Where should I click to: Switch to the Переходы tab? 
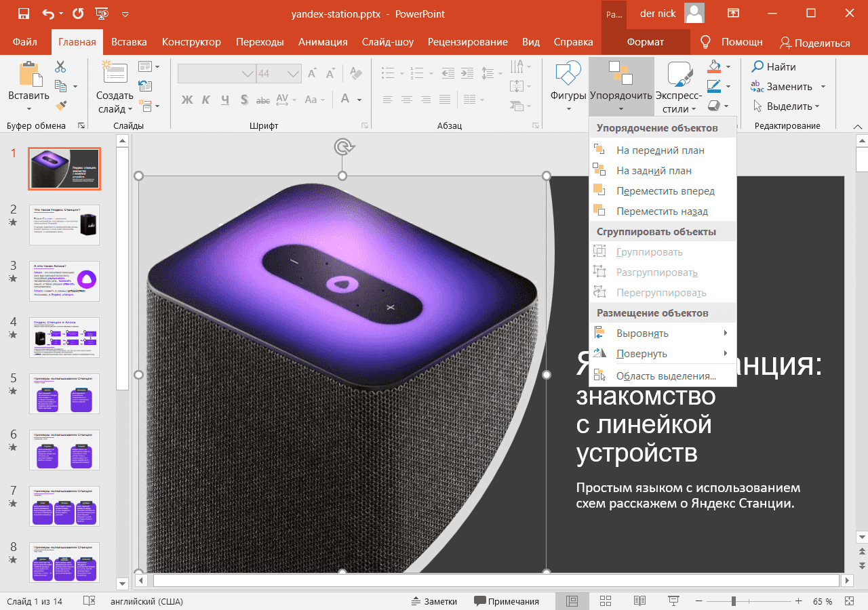260,42
